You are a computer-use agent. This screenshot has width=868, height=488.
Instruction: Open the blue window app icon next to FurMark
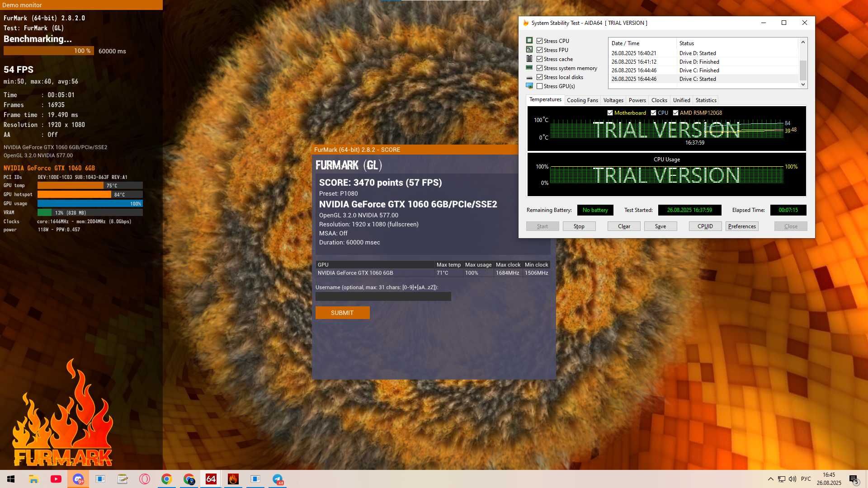[255, 479]
